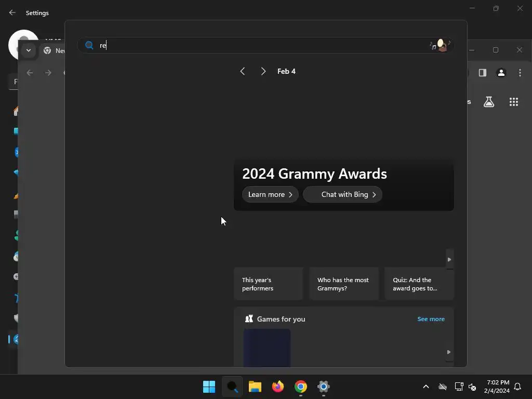
Task: Select the New Tab tab in Chrome
Action: (54, 50)
